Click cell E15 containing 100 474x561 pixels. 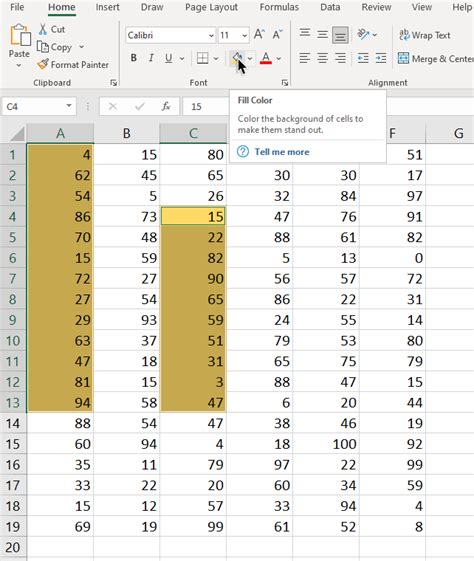[x=326, y=444]
